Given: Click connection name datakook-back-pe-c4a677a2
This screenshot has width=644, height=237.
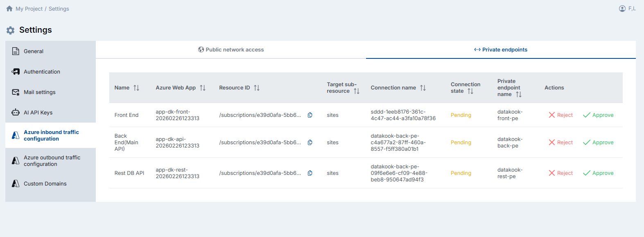Looking at the screenshot, I should point(398,142).
